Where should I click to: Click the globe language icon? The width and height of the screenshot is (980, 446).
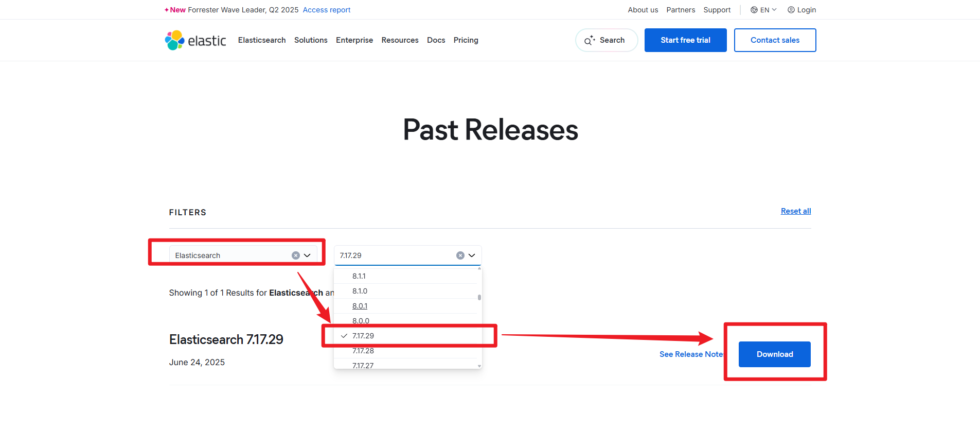click(754, 10)
